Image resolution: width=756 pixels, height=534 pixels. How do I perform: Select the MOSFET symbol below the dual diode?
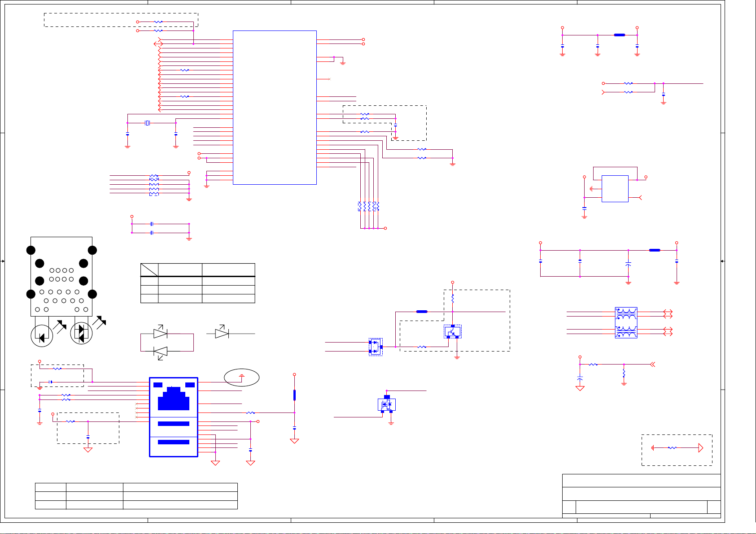pyautogui.click(x=387, y=404)
